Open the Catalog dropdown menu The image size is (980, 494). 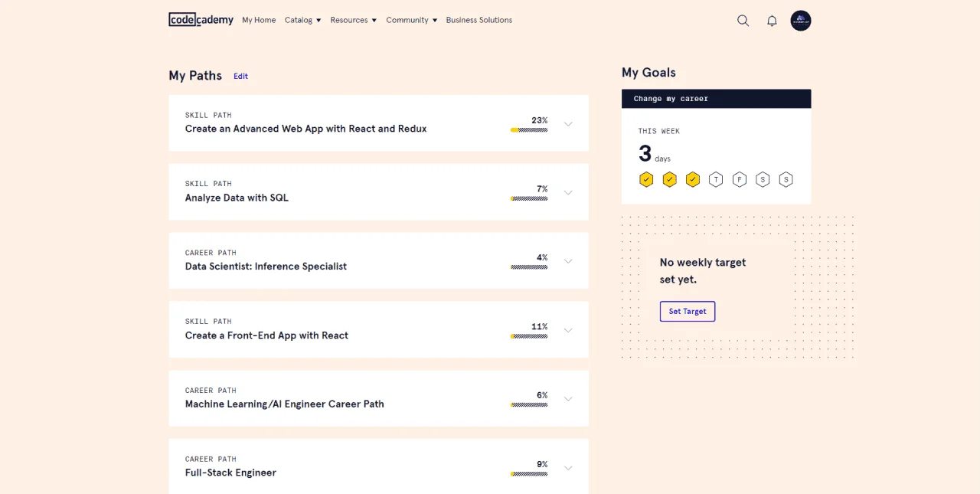point(302,20)
